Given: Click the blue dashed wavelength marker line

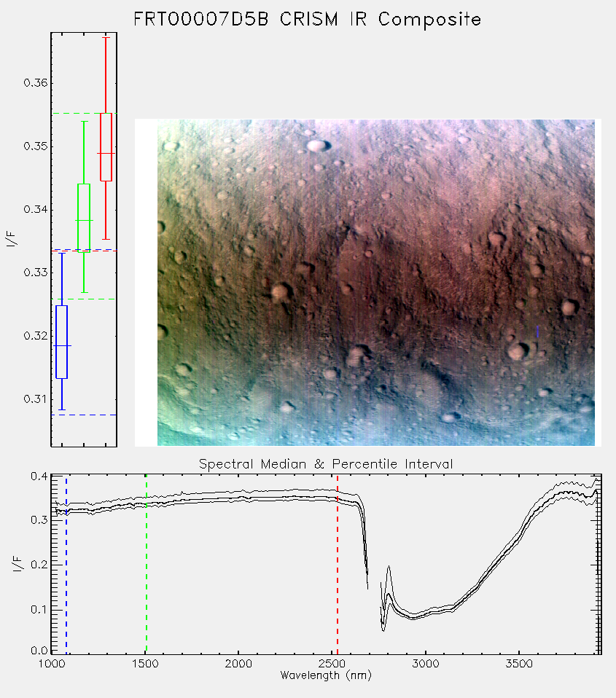Looking at the screenshot, I should pos(66,565).
